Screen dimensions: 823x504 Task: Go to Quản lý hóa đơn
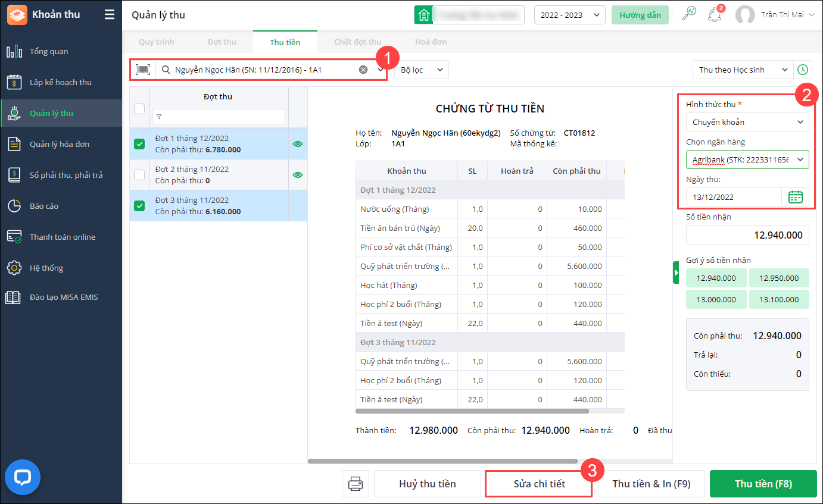point(61,144)
